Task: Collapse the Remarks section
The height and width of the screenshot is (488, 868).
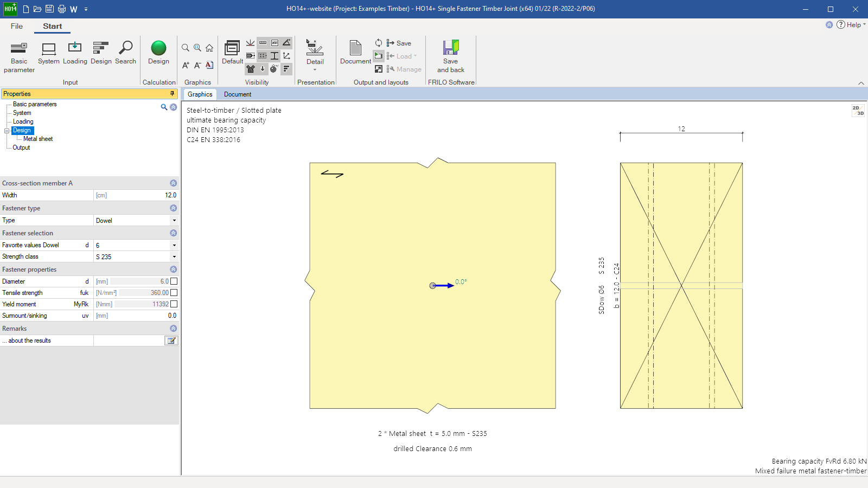Action: point(174,329)
